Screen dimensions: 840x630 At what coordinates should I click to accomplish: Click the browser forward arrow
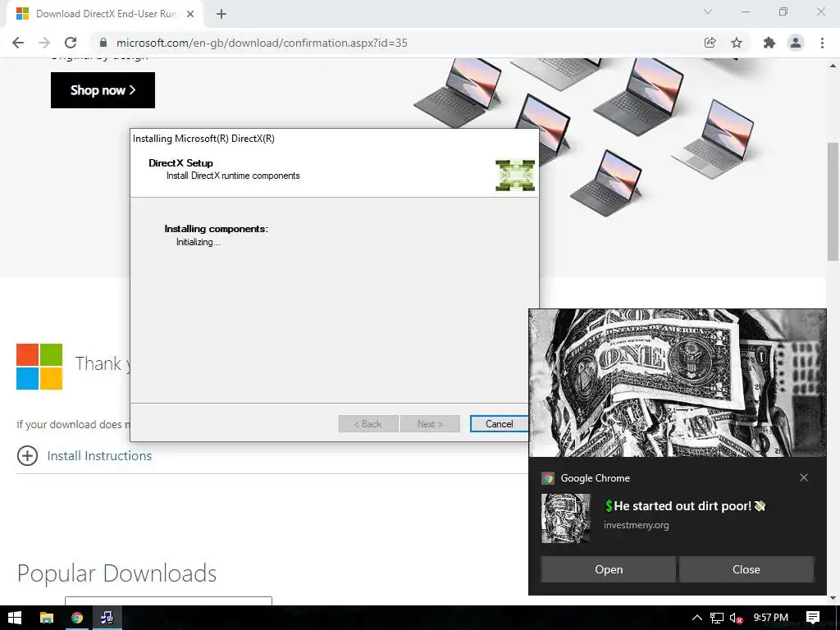click(44, 43)
